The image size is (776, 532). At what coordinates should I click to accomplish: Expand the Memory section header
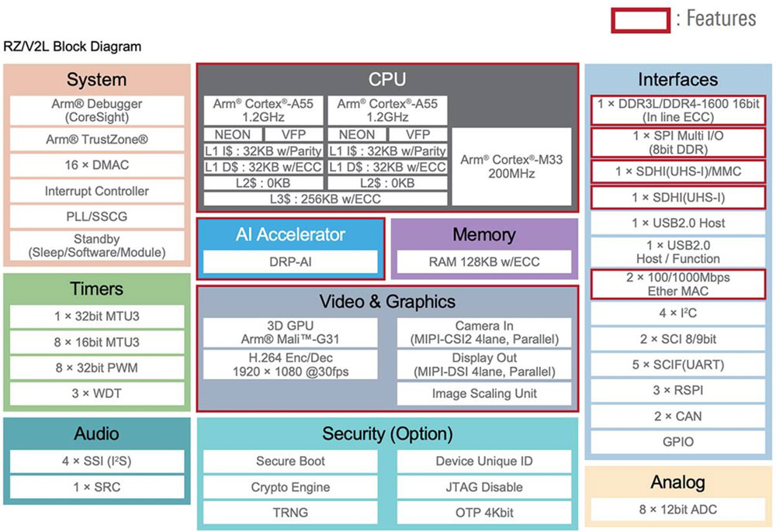483,234
